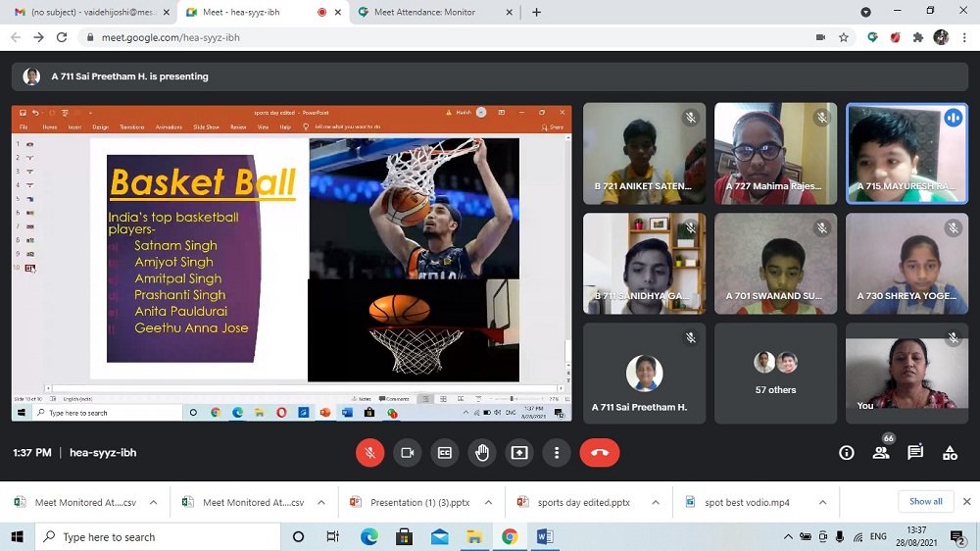Screen dimensions: 980x551
Task: Turn on the camera in Meet
Action: [x=407, y=453]
